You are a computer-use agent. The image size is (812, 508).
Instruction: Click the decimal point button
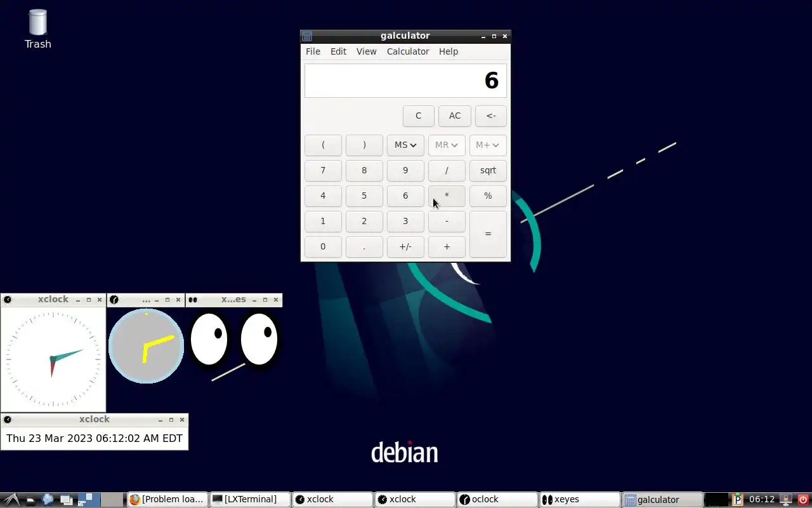(364, 246)
